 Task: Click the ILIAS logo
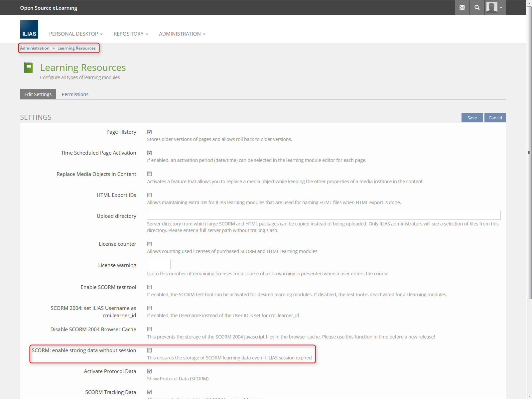pos(29,29)
